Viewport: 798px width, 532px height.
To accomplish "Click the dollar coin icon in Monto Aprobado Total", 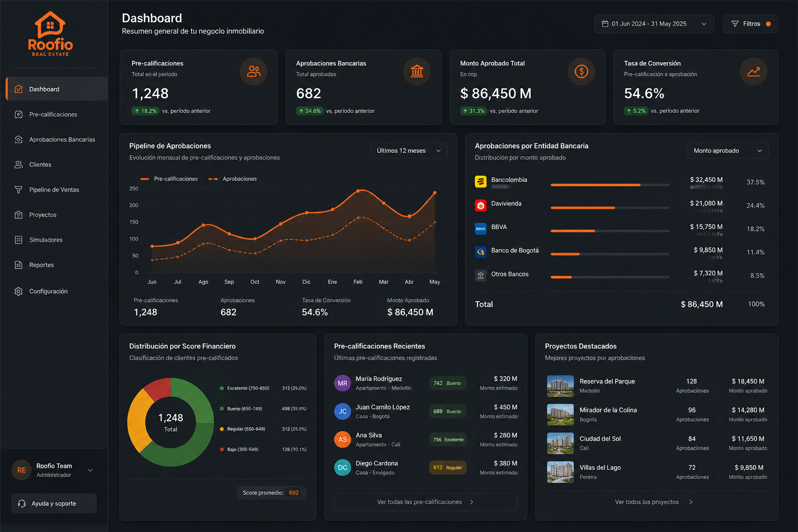I will [581, 71].
